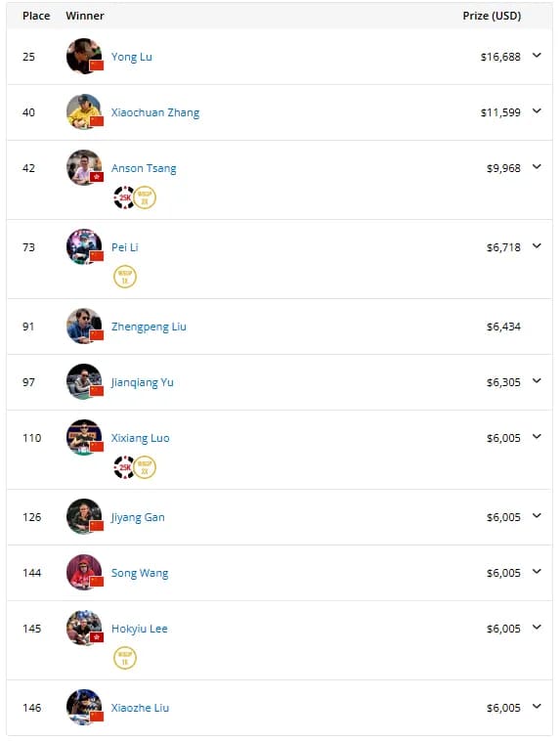This screenshot has width=560, height=741.
Task: Click Xixiang Luo's gold WSOP badge
Action: coord(145,467)
